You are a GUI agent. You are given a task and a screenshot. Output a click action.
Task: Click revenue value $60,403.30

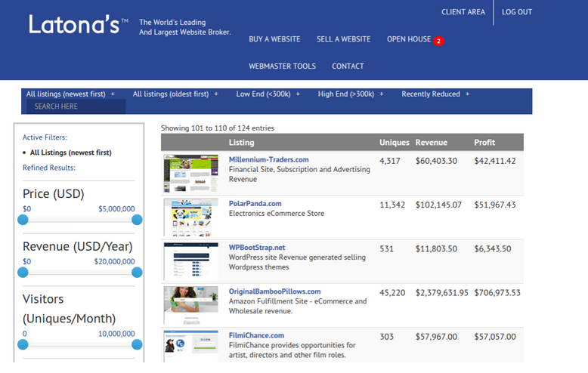[x=436, y=161]
